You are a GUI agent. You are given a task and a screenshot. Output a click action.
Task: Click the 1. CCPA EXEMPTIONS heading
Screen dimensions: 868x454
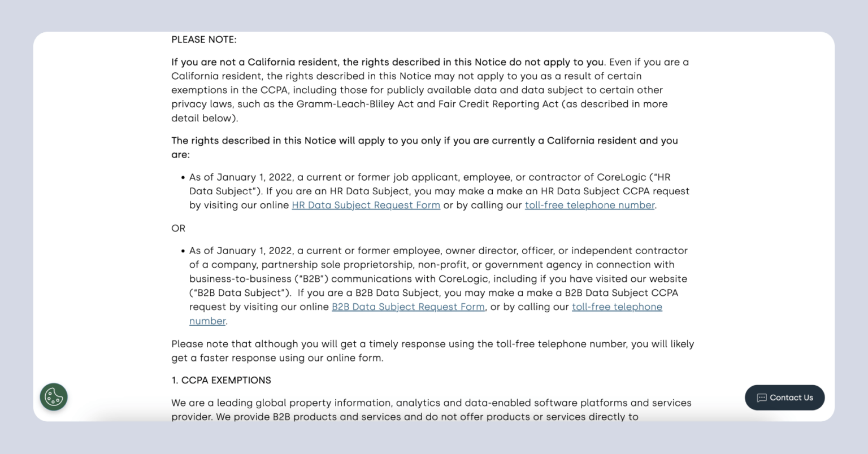coord(221,380)
